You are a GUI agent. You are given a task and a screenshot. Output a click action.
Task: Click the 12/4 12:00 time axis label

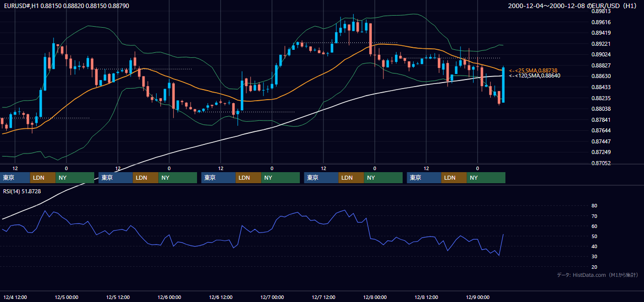coord(15,297)
